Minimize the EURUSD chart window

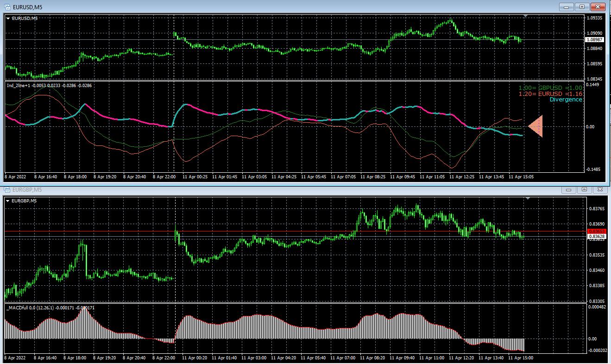(x=566, y=6)
